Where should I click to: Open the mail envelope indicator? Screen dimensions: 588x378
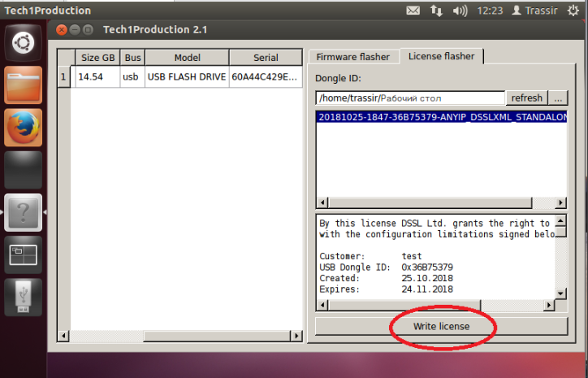tap(413, 11)
